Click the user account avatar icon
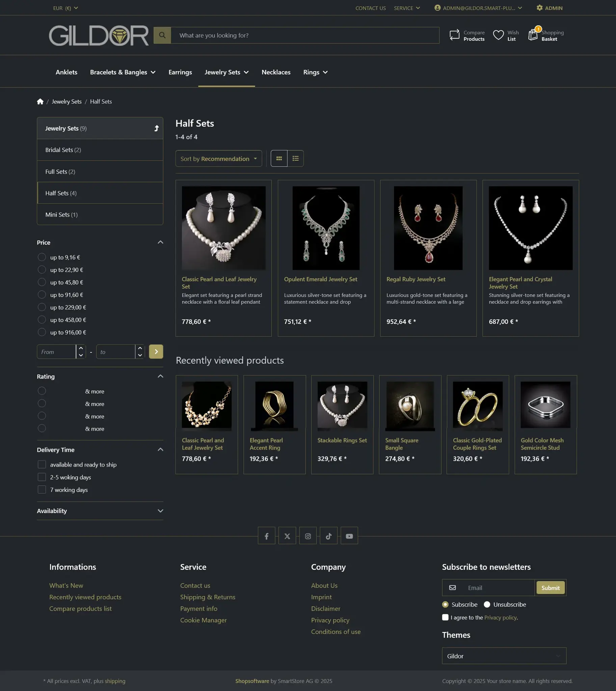The image size is (616, 691). coord(437,8)
